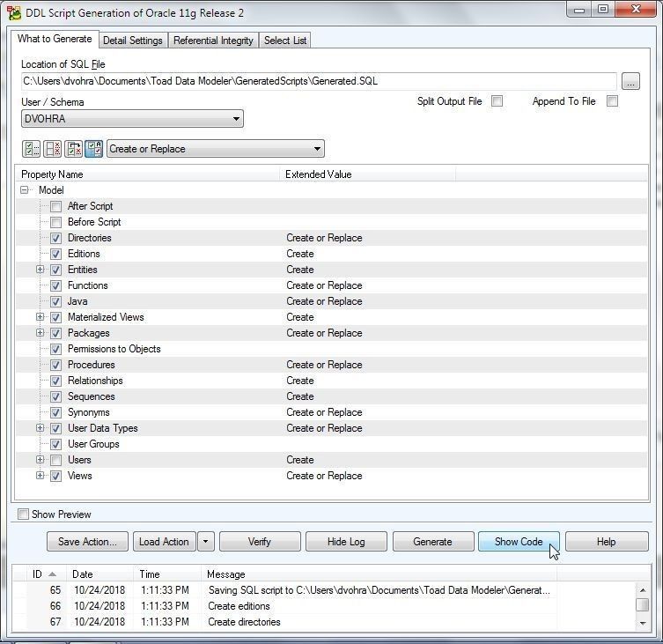
Task: Click the Toad Data Modeler title bar icon
Action: click(x=14, y=12)
